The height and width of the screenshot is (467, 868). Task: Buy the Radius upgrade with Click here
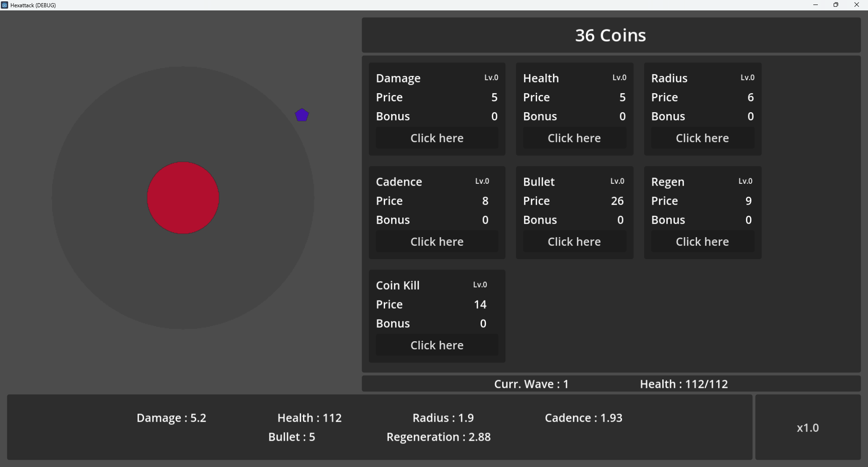[x=702, y=138]
